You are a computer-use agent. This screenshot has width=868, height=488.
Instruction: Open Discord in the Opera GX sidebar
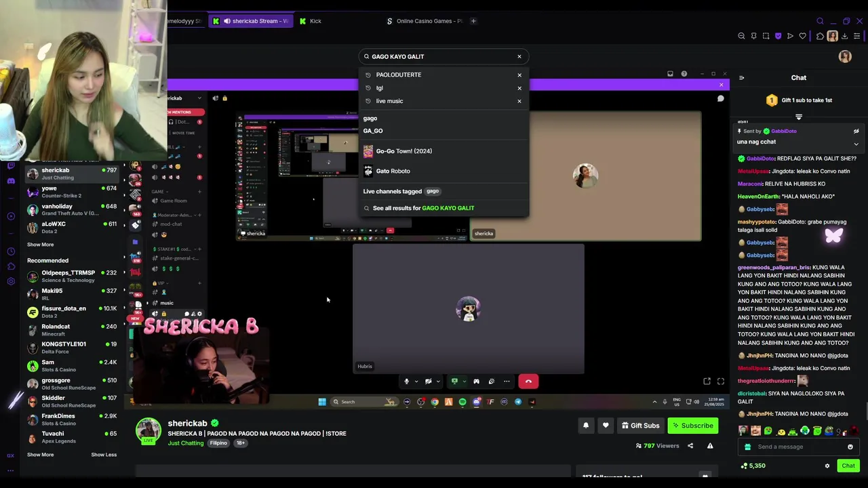[11, 181]
